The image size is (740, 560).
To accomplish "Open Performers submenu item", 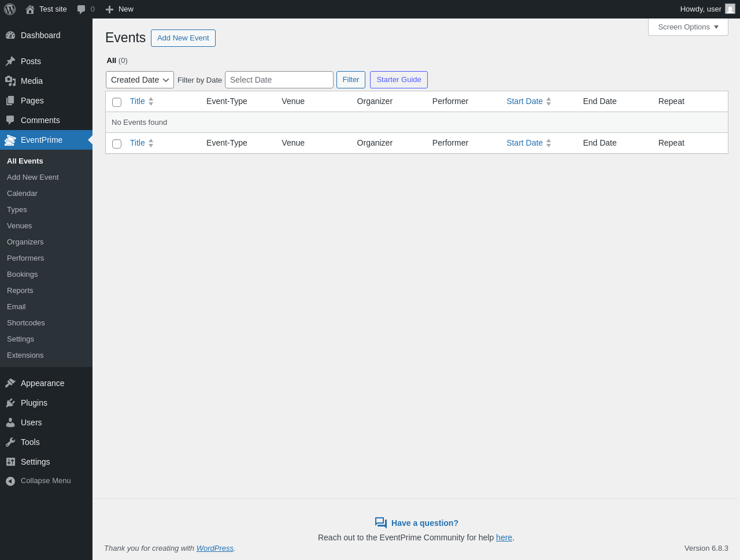I will 25,258.
